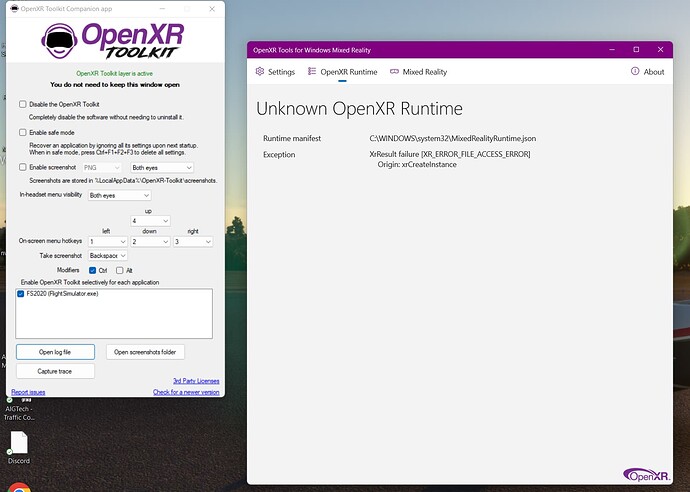Open the 'right' hotkey dropdown
Image resolution: width=690 pixels, height=492 pixels.
coord(193,242)
